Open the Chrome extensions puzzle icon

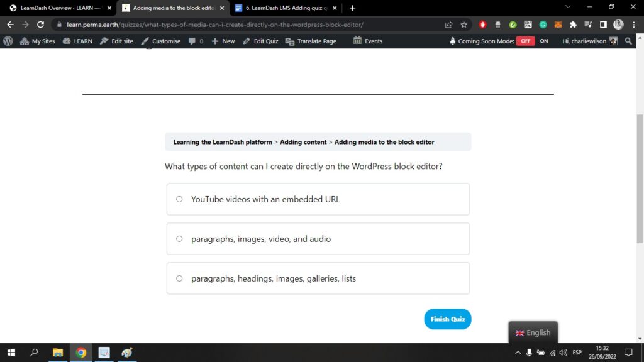pos(573,25)
